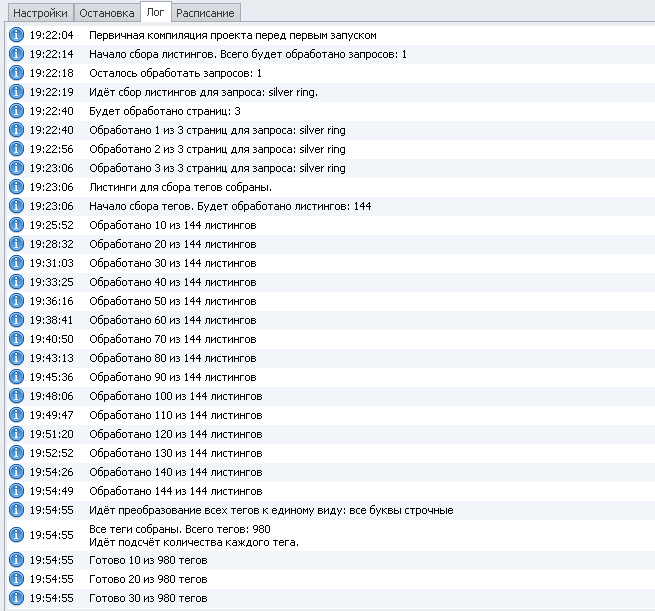Click info icon of the 19:28:32 entry
655x611 pixels.
click(16, 244)
